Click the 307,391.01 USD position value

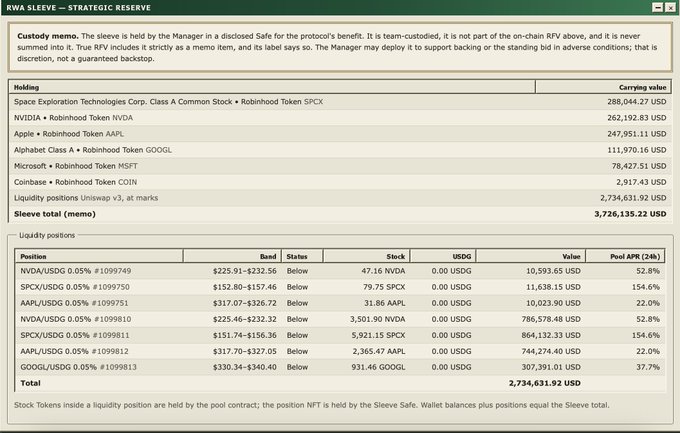point(551,367)
